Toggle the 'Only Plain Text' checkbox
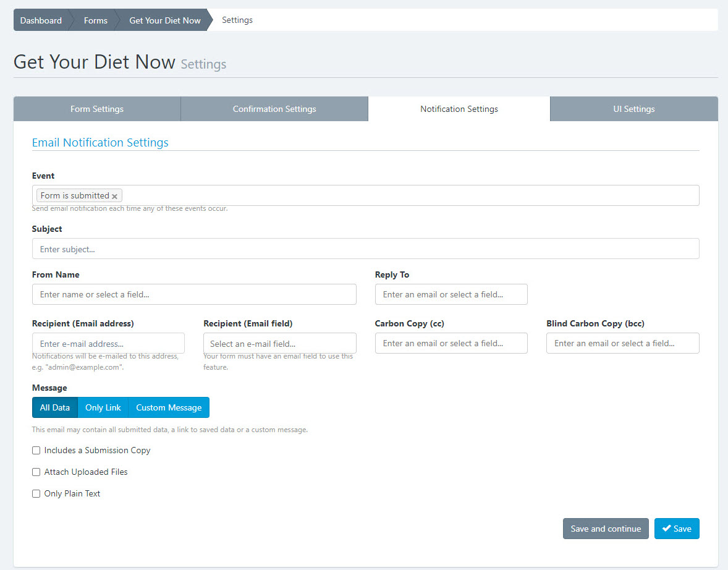The height and width of the screenshot is (570, 728). 36,494
